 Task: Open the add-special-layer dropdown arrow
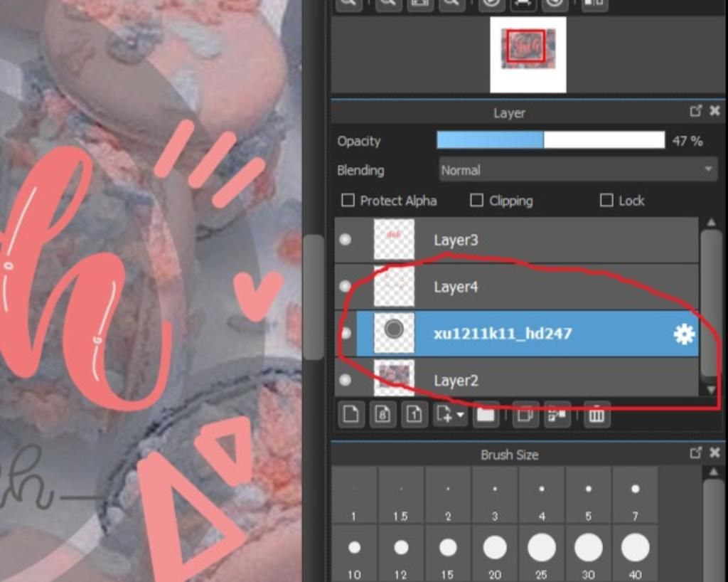[x=460, y=414]
